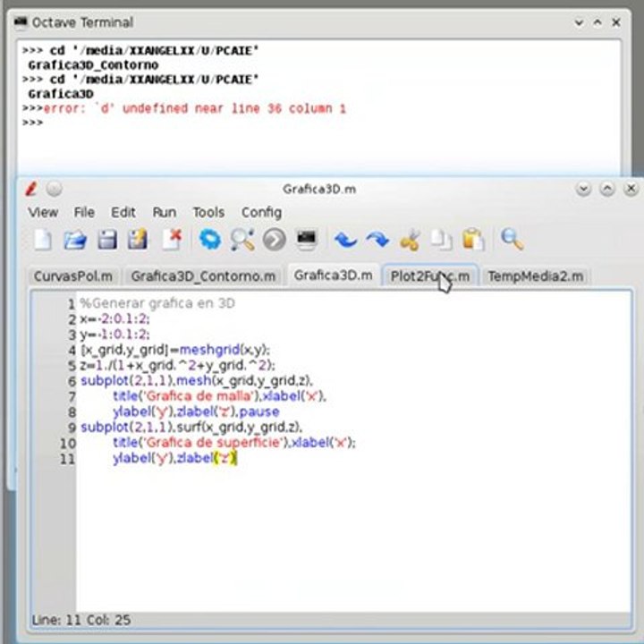The image size is (644, 644).
Task: Open the File menu
Action: pos(84,212)
